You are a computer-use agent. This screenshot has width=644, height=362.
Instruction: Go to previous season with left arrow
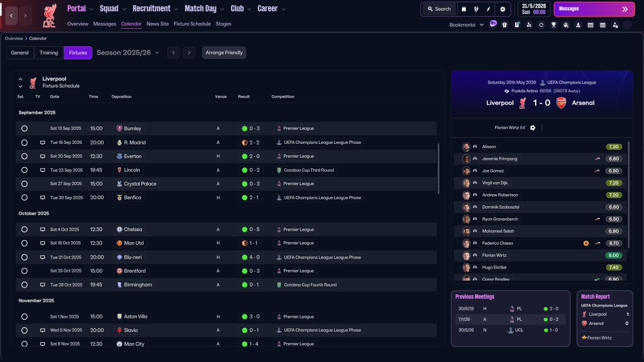(173, 53)
